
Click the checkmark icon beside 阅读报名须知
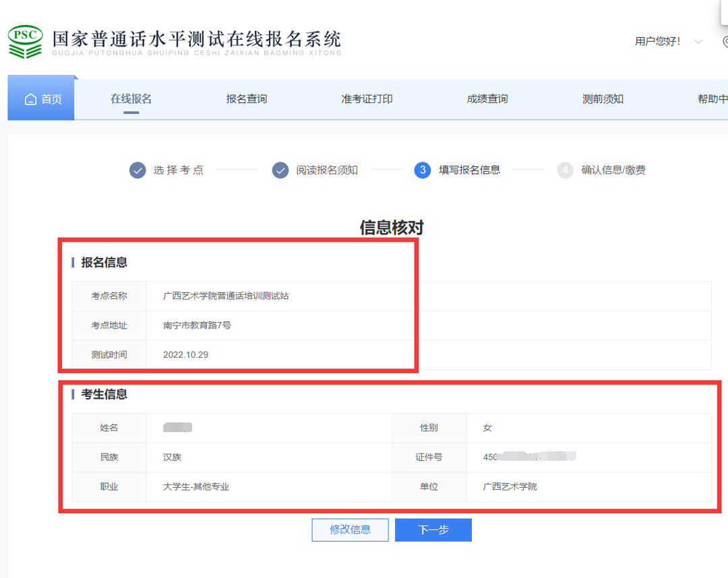(x=280, y=170)
